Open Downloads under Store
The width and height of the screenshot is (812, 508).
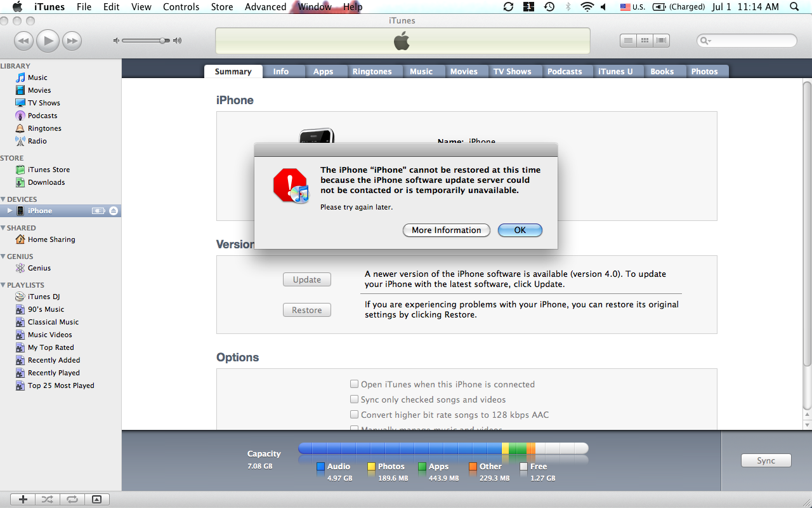coord(46,182)
